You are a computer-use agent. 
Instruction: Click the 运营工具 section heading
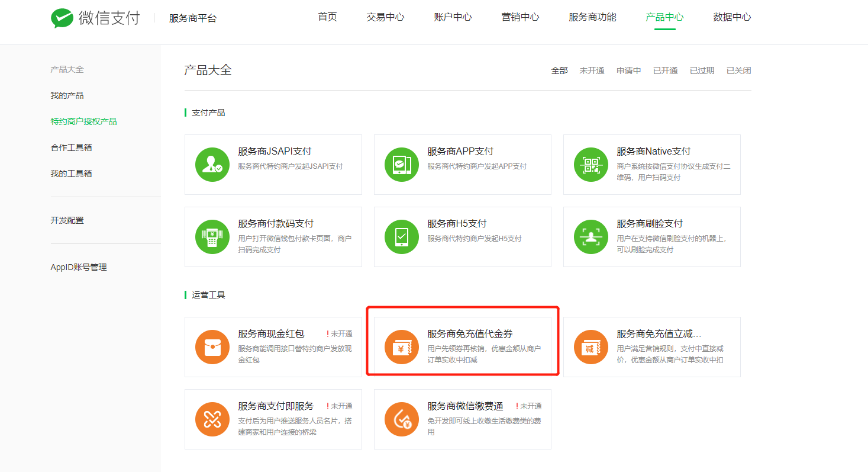coord(208,295)
